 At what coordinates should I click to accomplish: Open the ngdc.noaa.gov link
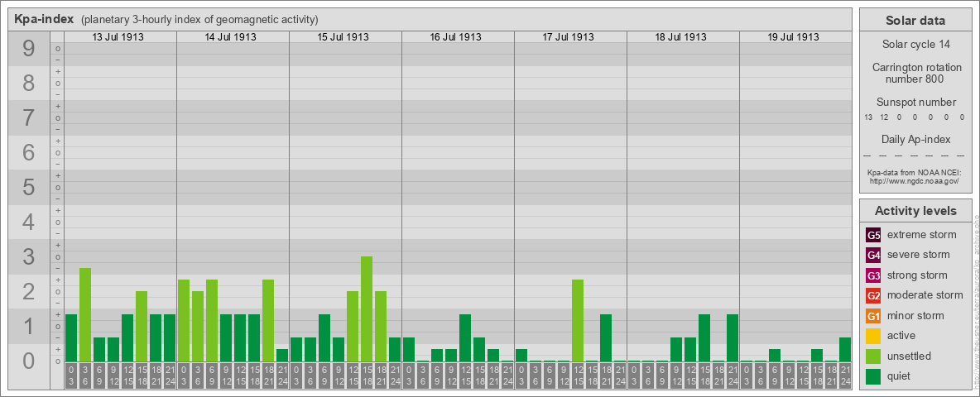click(x=914, y=180)
